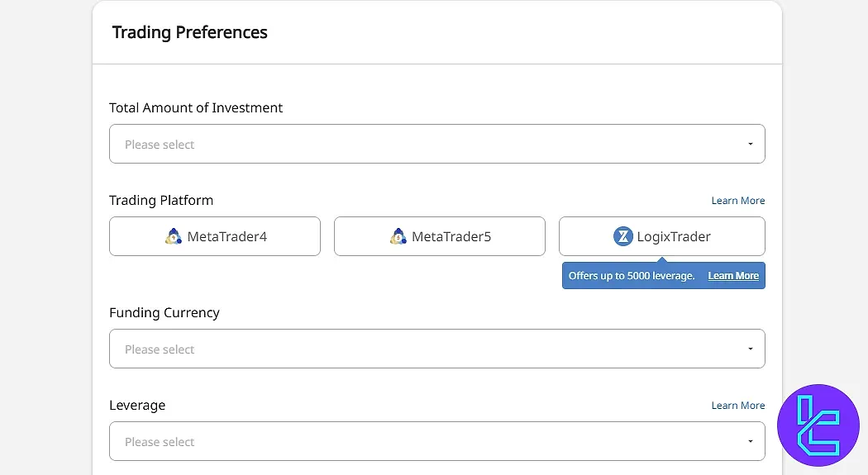Click the arrow in the Leverage field
This screenshot has width=868, height=475.
(750, 441)
